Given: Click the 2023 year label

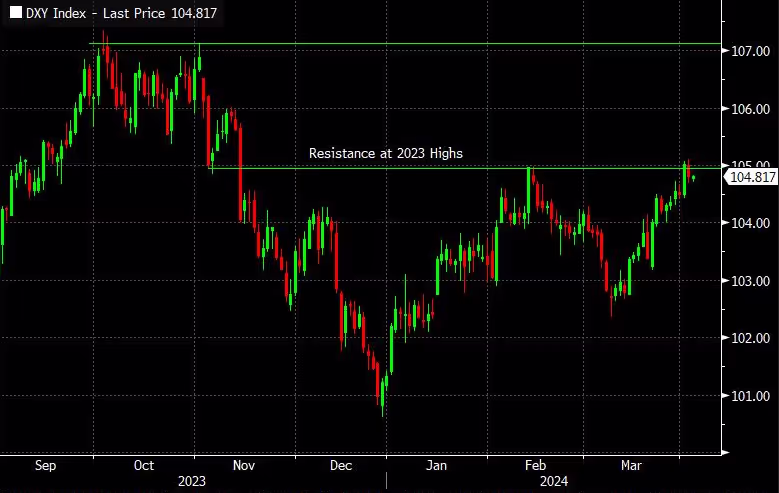Looking at the screenshot, I should tap(192, 481).
